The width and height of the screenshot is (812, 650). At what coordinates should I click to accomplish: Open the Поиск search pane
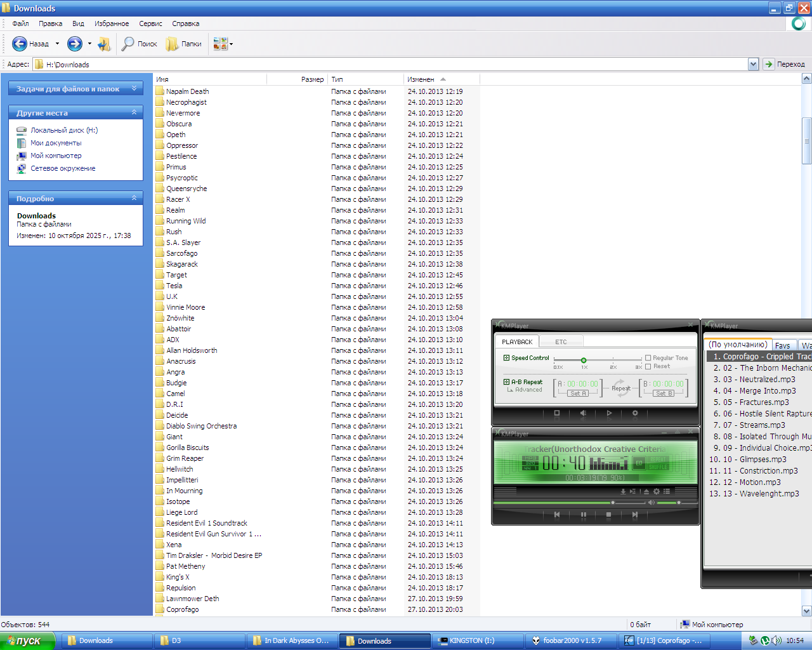140,44
